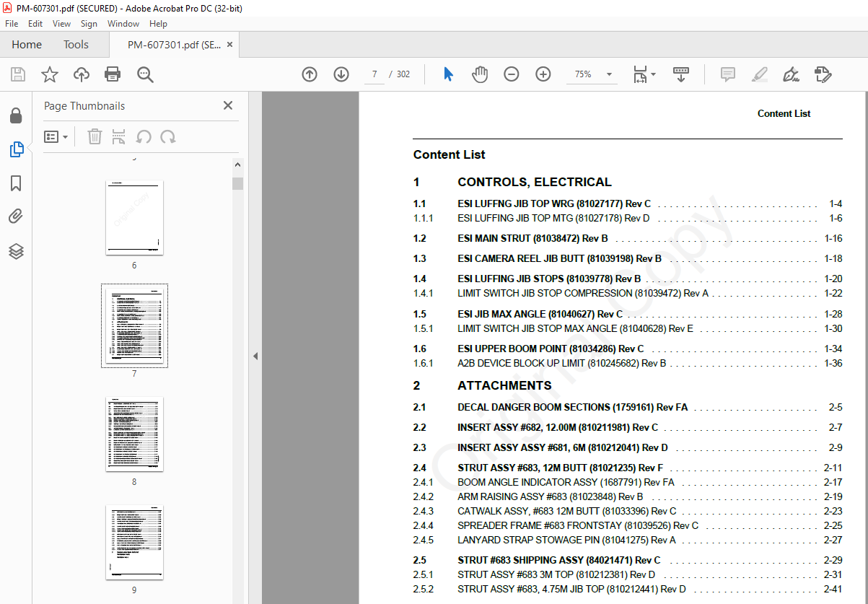The image size is (868, 604).
Task: Print the document with the printer icon
Action: [x=113, y=74]
